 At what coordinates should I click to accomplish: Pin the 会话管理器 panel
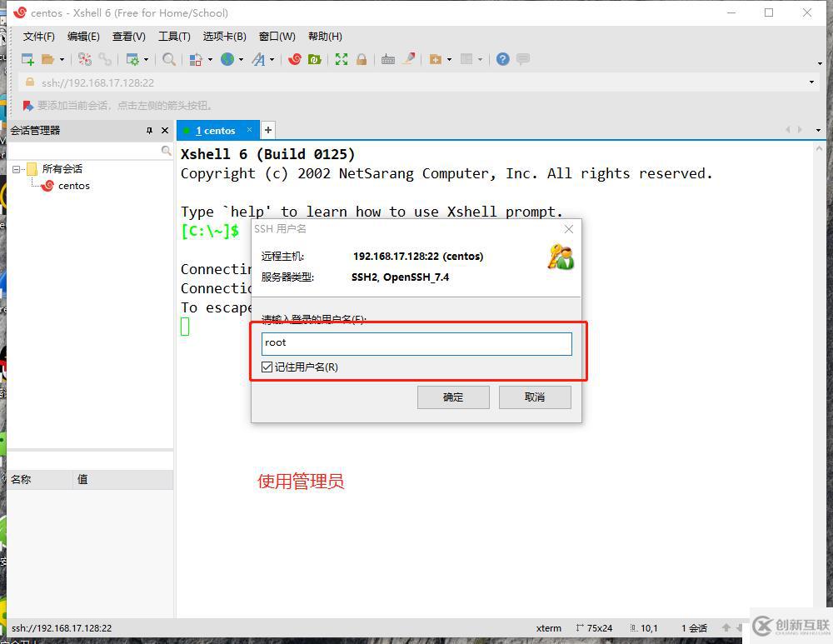149,131
